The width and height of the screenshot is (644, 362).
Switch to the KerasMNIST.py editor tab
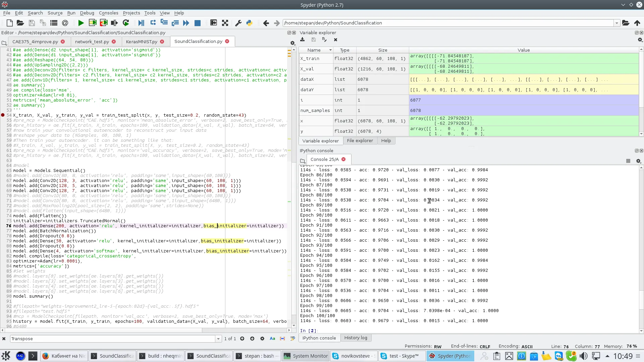point(142,42)
